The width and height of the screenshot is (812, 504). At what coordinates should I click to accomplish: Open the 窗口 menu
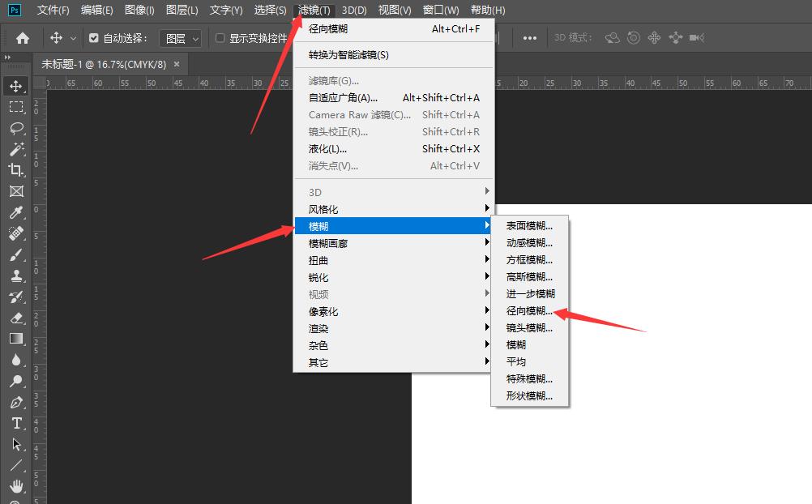440,11
